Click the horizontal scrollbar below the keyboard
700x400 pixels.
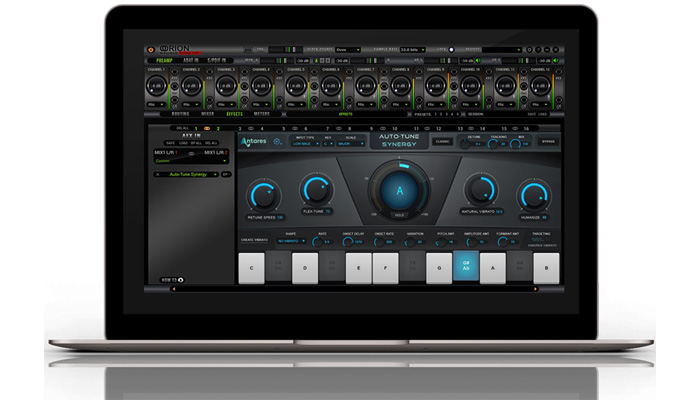[x=400, y=289]
